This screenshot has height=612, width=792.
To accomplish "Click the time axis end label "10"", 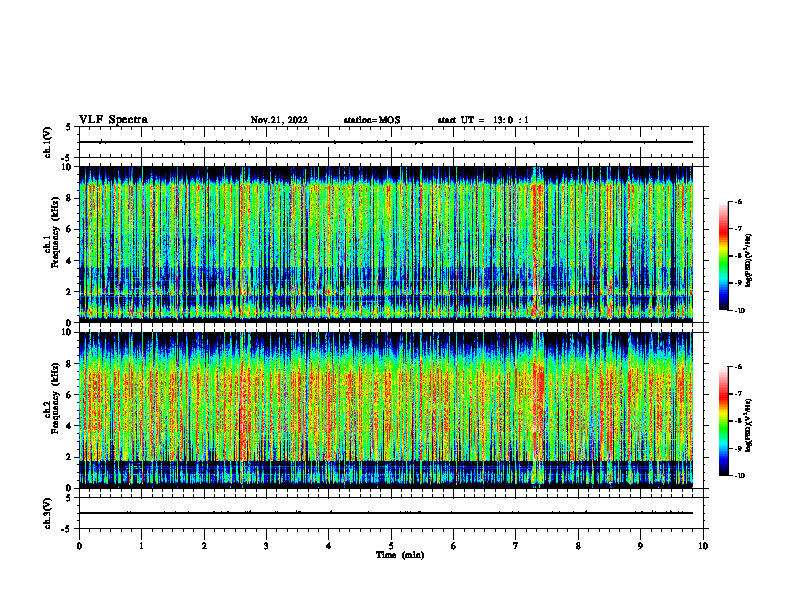I will click(703, 546).
